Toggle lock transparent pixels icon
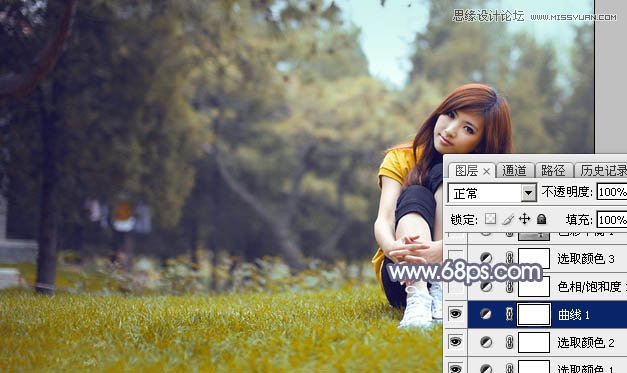 [491, 219]
